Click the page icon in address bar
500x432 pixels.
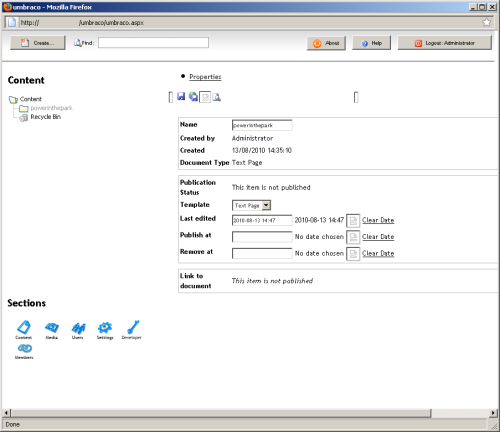click(x=12, y=22)
